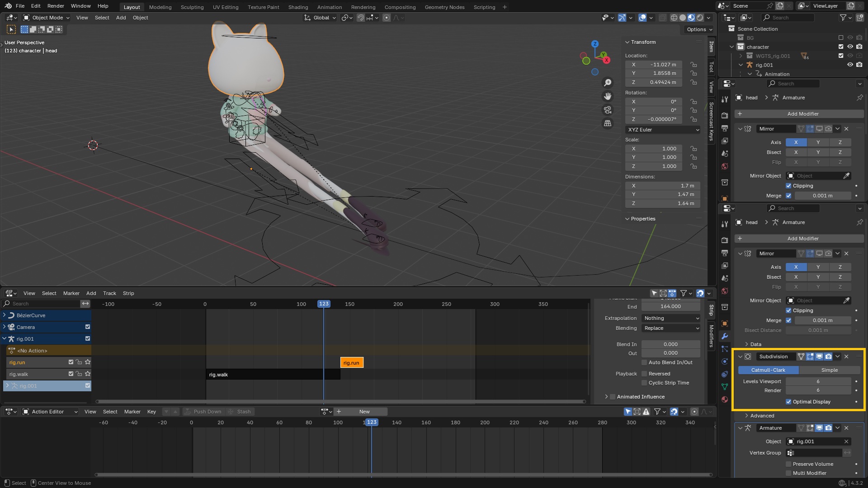Open the Action Editor Key menu

point(151,412)
